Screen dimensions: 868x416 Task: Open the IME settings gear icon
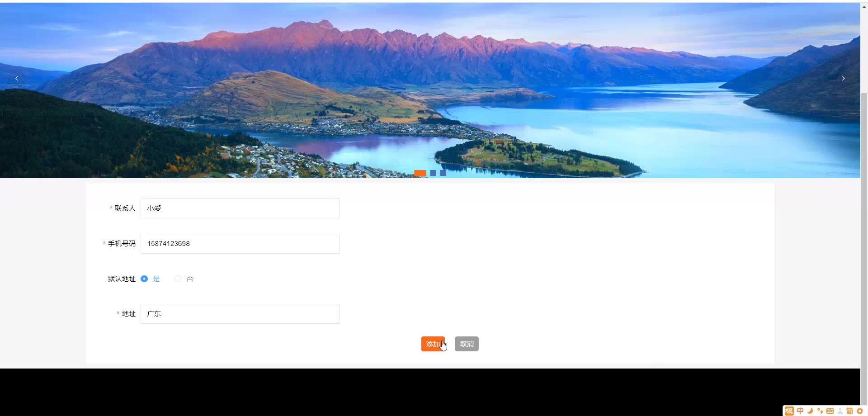point(860,411)
